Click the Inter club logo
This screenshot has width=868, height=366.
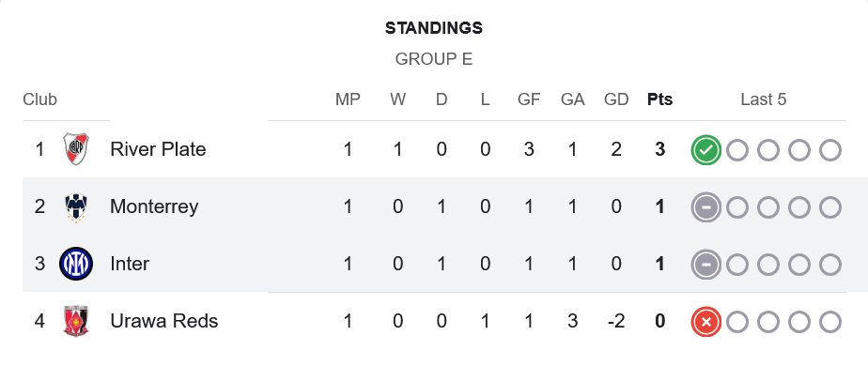point(76,264)
